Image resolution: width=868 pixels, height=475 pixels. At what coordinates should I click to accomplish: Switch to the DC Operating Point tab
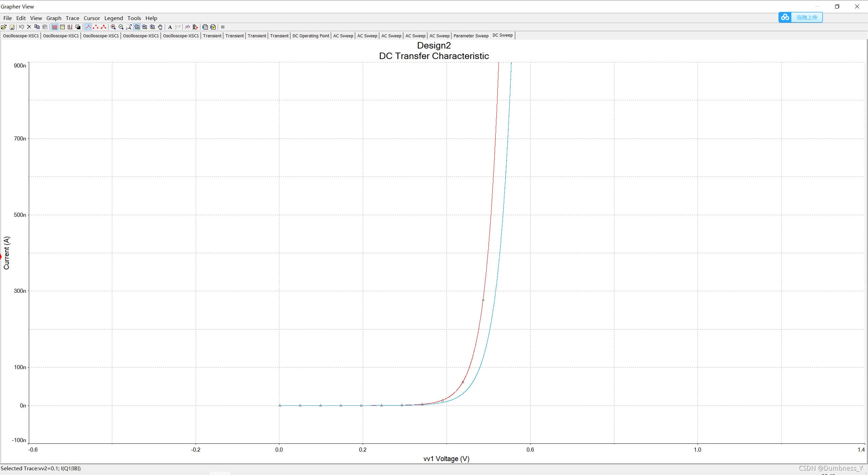311,36
